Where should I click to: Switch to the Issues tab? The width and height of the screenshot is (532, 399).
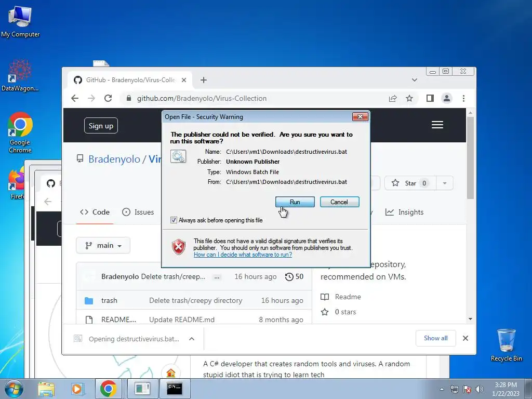click(138, 212)
